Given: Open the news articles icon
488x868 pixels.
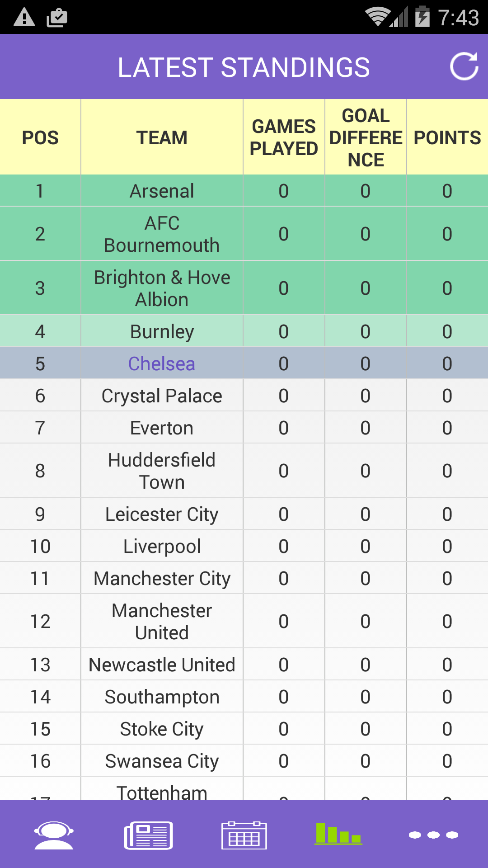Looking at the screenshot, I should pos(149,835).
